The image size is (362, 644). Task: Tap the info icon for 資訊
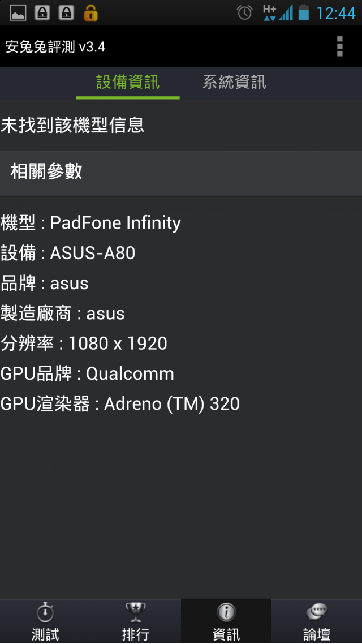[x=226, y=613]
